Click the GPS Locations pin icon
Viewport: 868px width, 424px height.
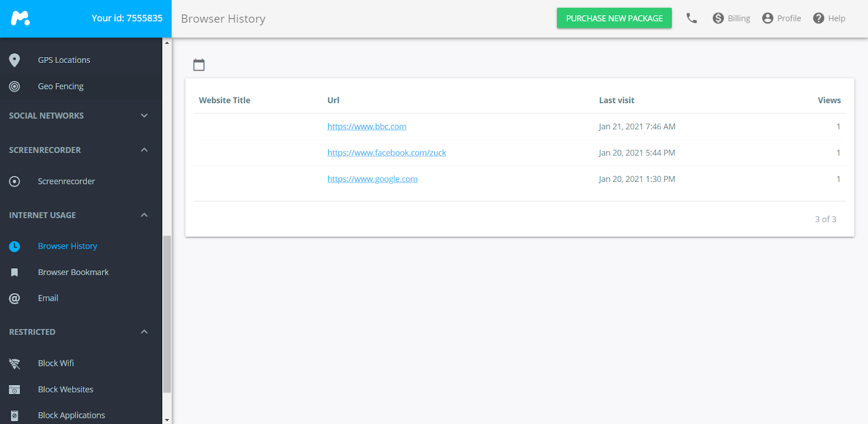pyautogui.click(x=15, y=60)
